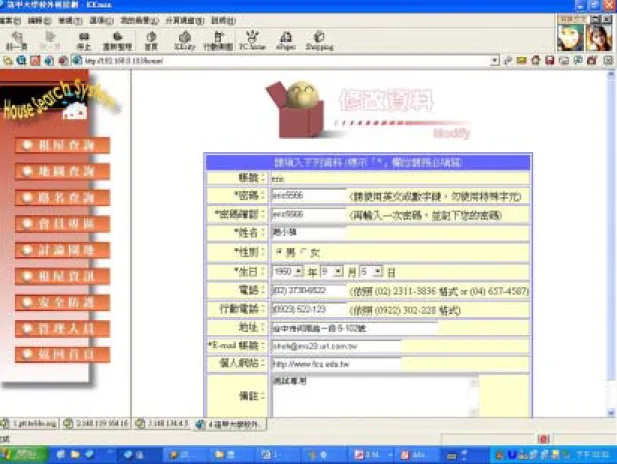This screenshot has width=617, height=464.
Task: Click the Stop (停止) toolbar button
Action: tap(83, 41)
